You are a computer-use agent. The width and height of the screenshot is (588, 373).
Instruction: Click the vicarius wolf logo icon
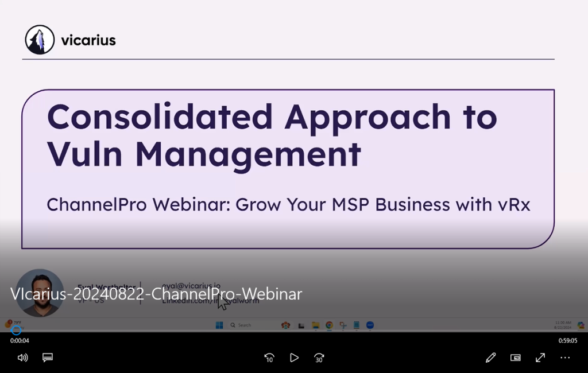40,40
